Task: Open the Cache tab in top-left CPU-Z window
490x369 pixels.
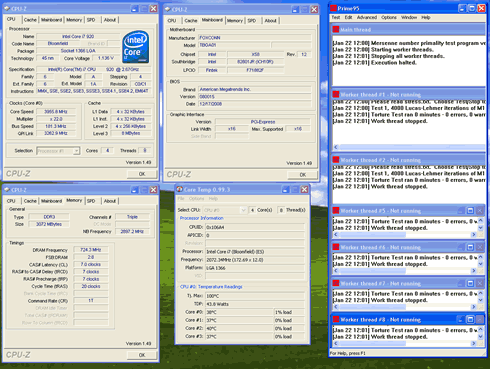Action: (x=30, y=20)
